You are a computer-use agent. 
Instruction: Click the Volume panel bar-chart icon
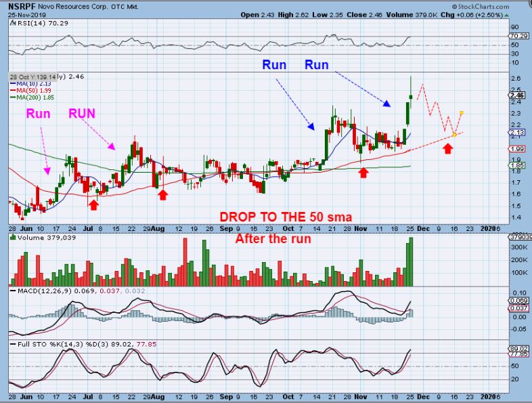13,238
